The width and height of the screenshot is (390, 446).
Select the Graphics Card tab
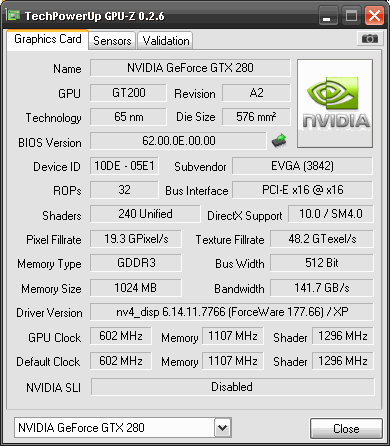[x=48, y=39]
